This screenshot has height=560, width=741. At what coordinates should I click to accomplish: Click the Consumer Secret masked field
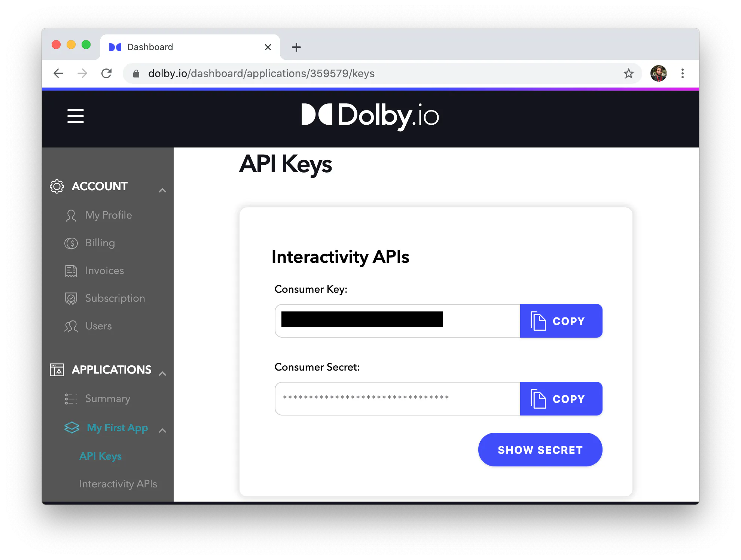397,399
